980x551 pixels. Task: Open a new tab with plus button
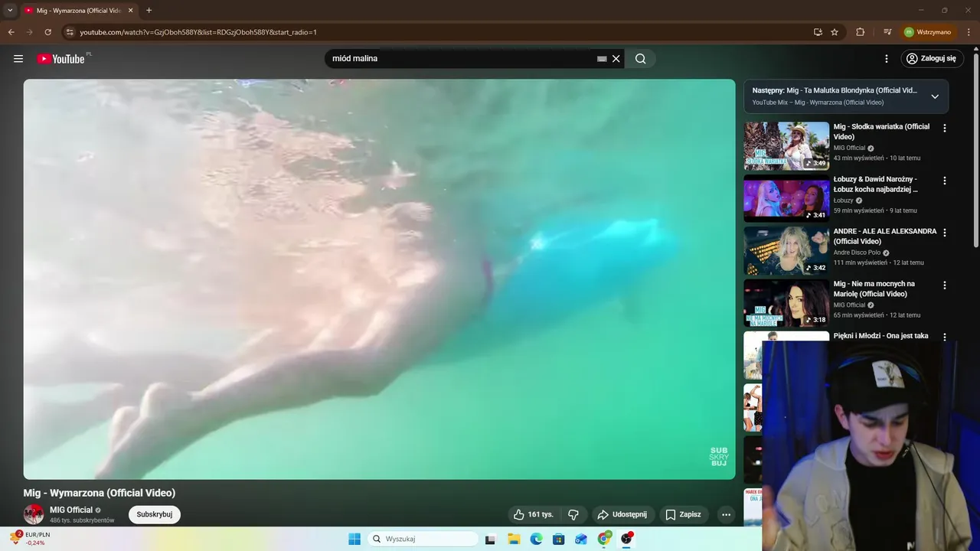coord(149,10)
